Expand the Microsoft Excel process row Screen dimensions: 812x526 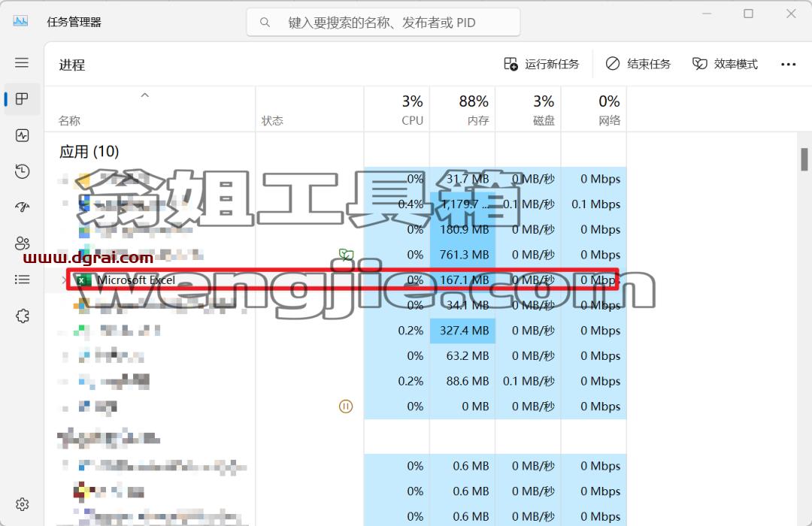click(x=64, y=280)
